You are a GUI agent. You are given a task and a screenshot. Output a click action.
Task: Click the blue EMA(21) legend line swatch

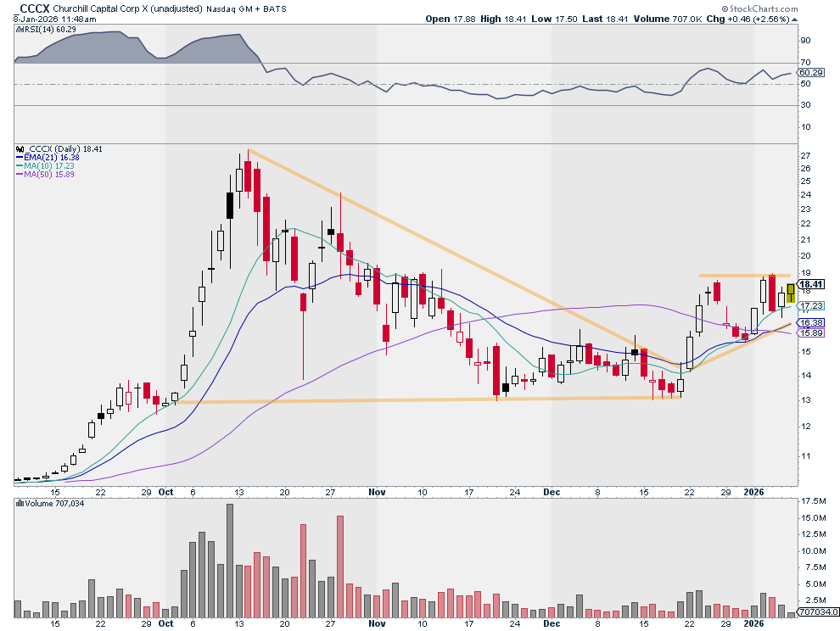click(20, 158)
